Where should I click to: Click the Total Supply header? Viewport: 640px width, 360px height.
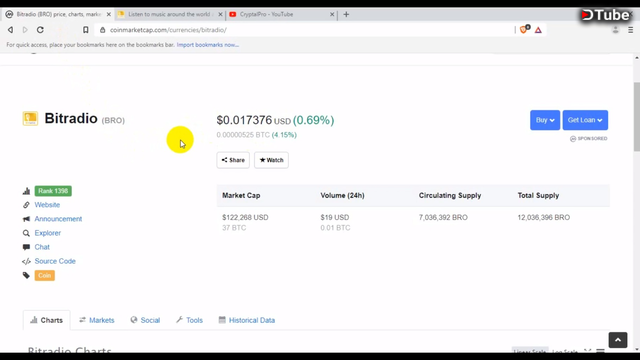[538, 196]
